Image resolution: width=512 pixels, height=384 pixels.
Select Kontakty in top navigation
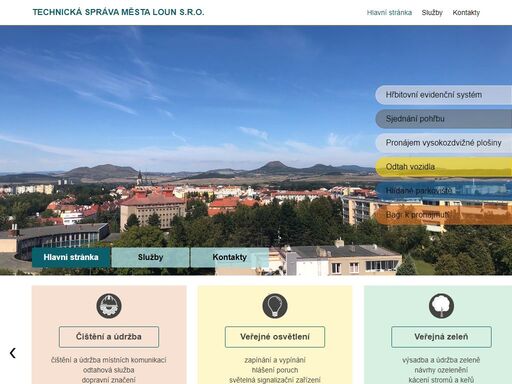[466, 13]
